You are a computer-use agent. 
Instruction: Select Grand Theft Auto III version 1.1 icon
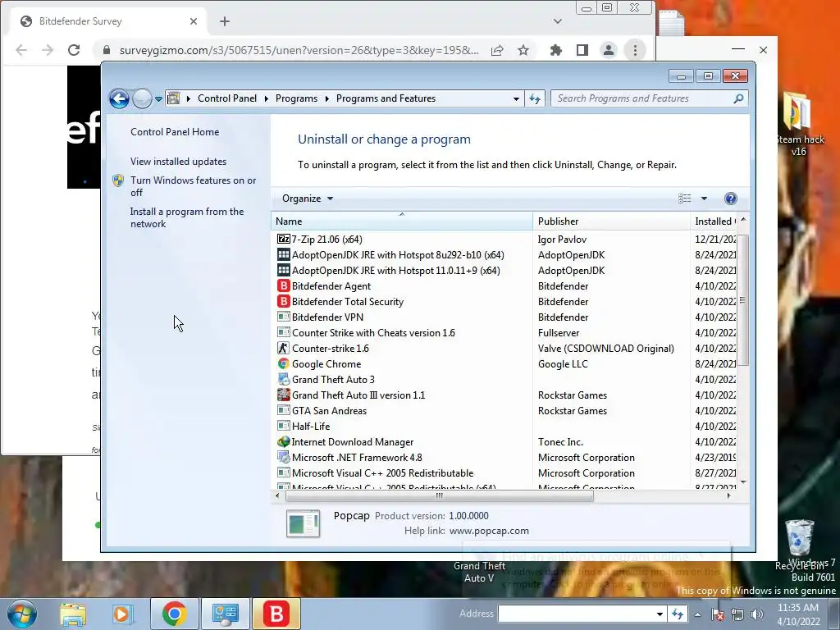pyautogui.click(x=283, y=395)
